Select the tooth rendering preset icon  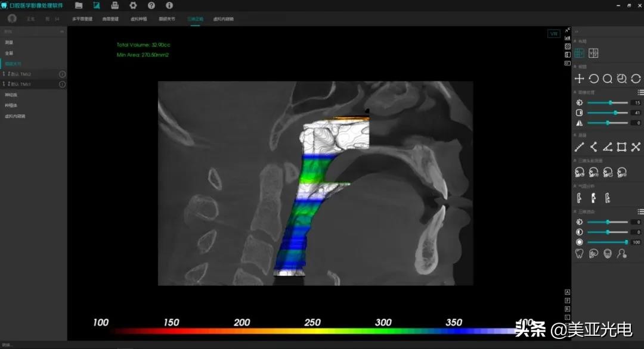(x=579, y=254)
